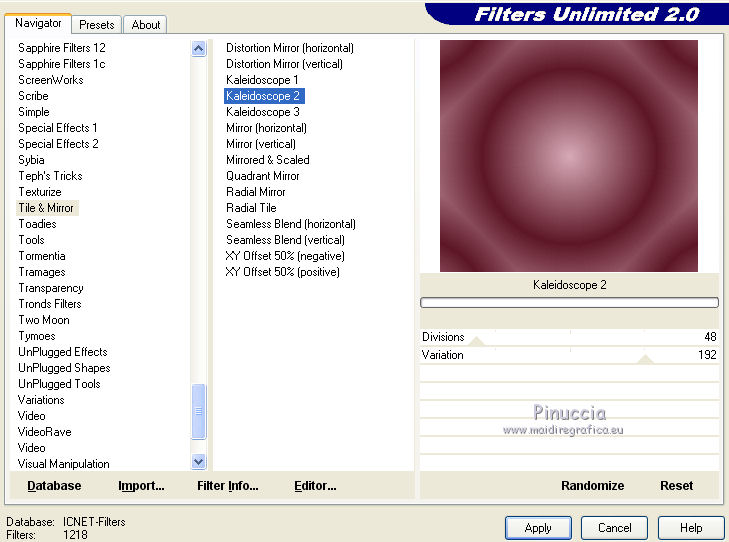729x542 pixels.
Task: Click Randomize to shuffle filter settings
Action: point(592,485)
